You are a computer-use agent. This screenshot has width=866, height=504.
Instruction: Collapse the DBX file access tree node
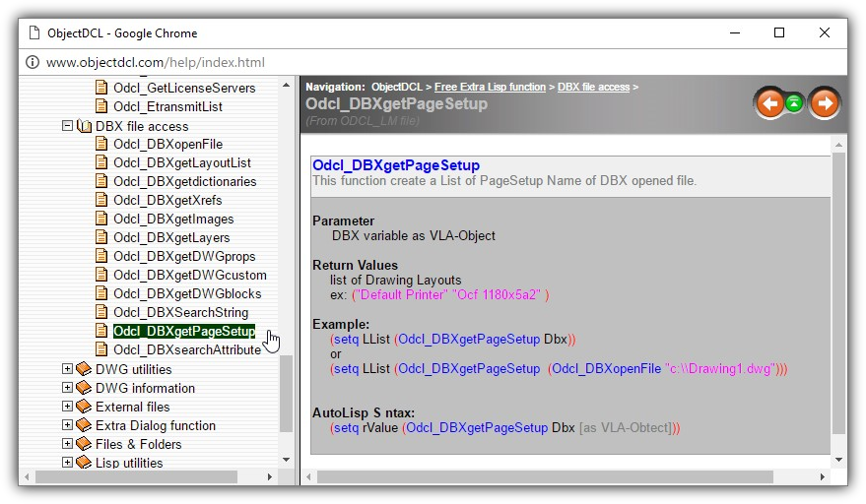(x=67, y=126)
